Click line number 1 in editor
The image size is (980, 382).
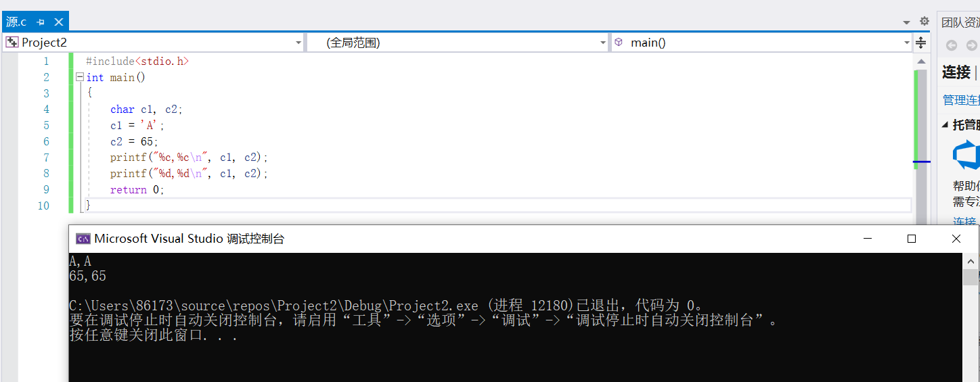46,61
